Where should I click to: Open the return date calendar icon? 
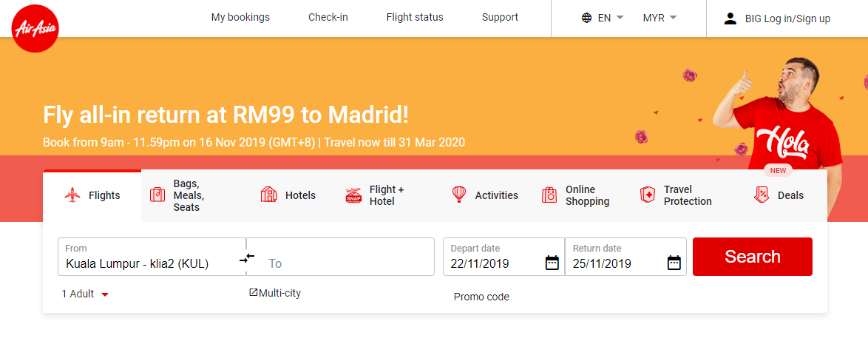point(674,262)
